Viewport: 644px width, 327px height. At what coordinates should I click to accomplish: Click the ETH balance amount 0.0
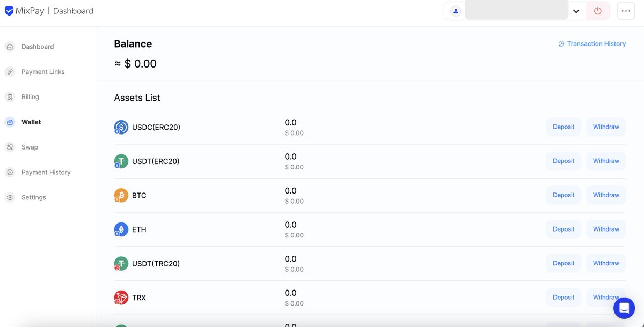click(290, 225)
